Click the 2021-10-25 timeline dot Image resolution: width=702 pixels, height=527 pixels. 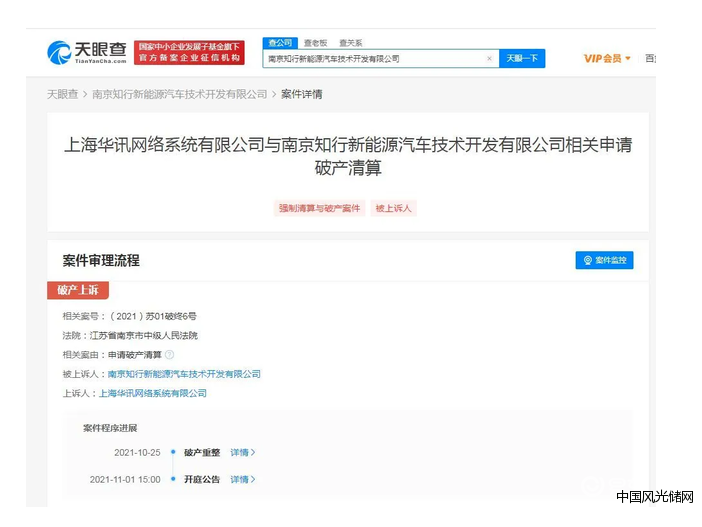point(173,452)
